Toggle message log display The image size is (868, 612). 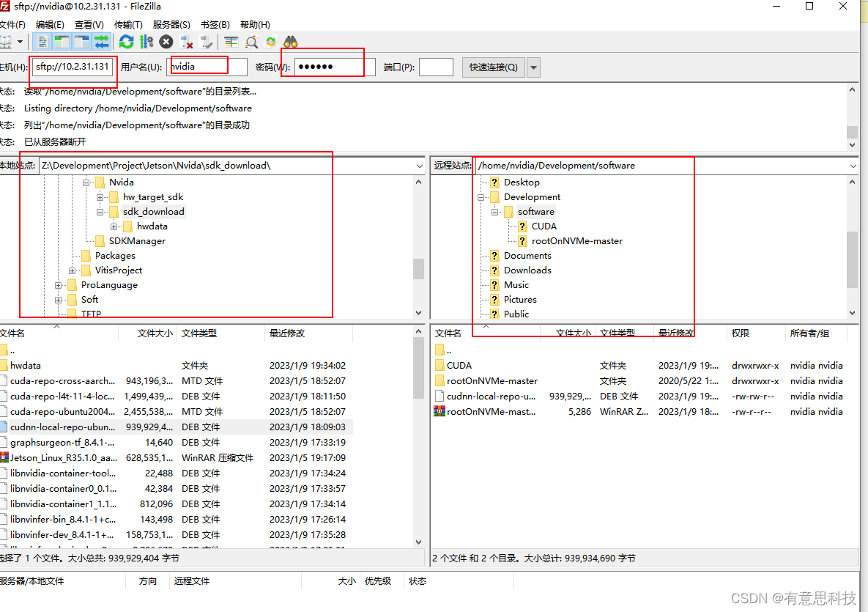(x=42, y=42)
